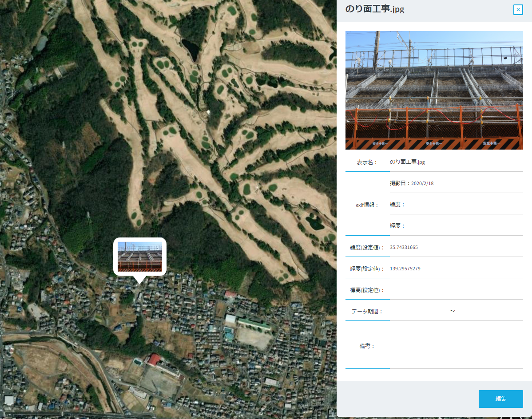Click the empty 標高(設定値) elevation field
This screenshot has width=532, height=419.
[456, 290]
